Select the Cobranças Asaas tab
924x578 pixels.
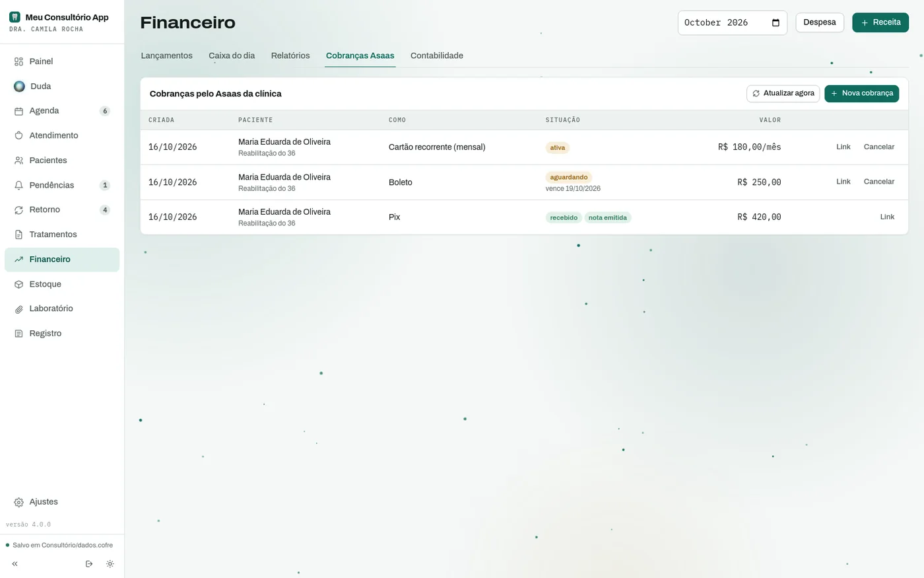[360, 55]
